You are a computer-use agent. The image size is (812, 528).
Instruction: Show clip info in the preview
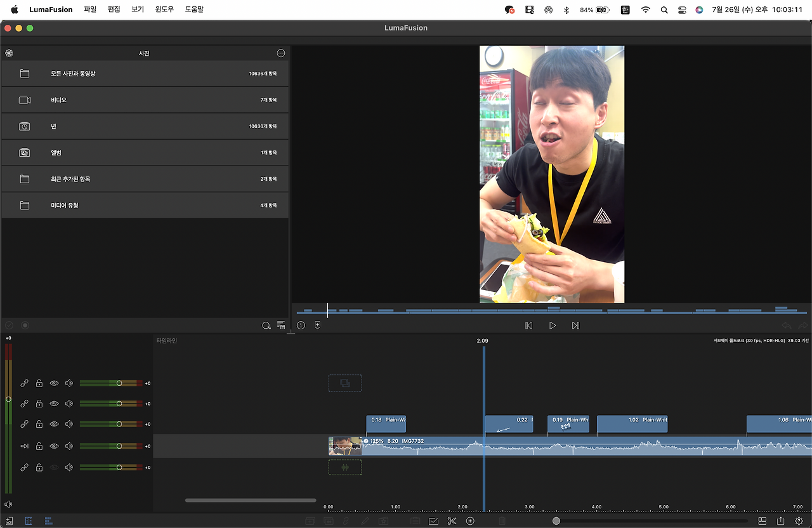tap(301, 326)
